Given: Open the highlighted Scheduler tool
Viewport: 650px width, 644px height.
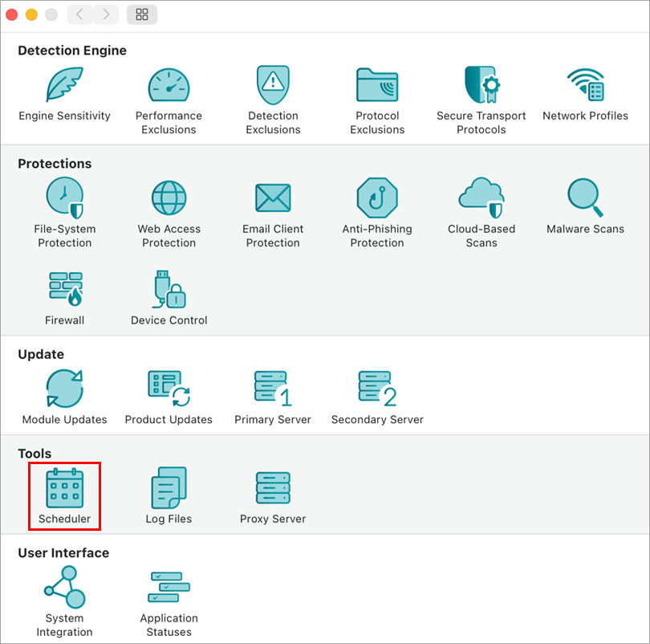Looking at the screenshot, I should point(64,489).
